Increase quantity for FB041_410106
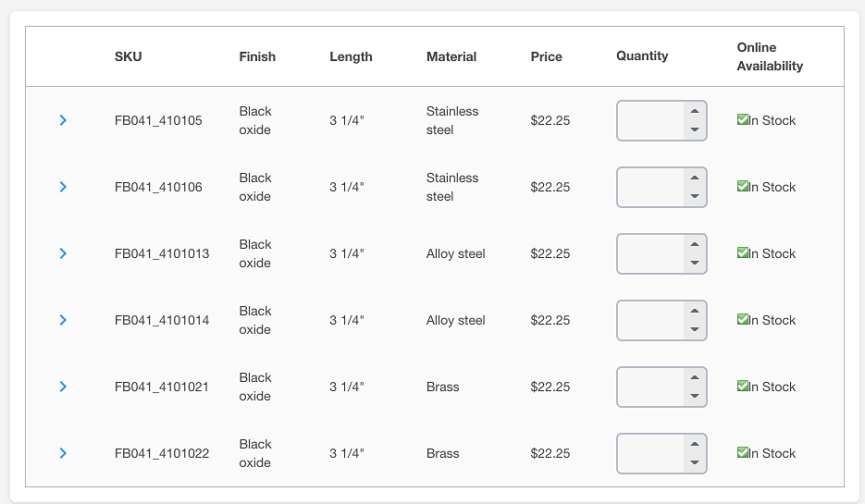The width and height of the screenshot is (865, 504). (x=694, y=178)
